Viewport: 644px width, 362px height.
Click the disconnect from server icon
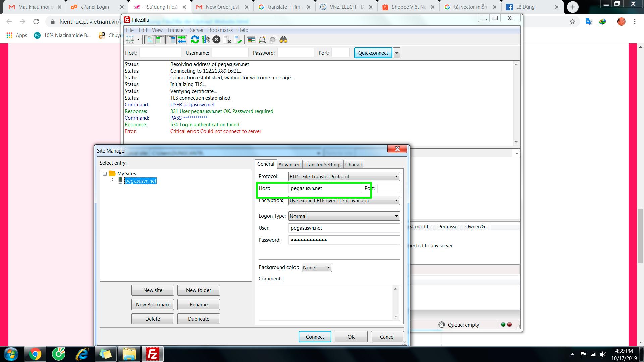click(227, 40)
